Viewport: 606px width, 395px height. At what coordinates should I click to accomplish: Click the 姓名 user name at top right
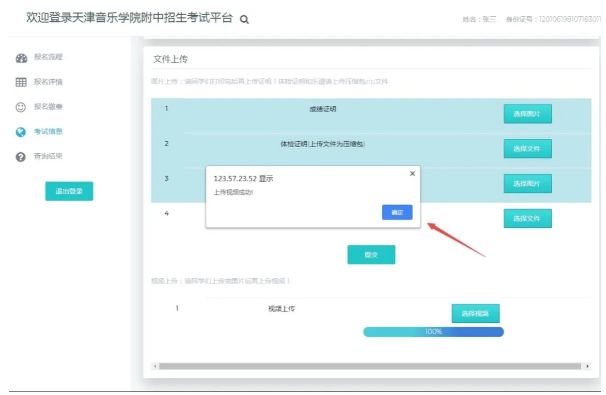point(479,19)
